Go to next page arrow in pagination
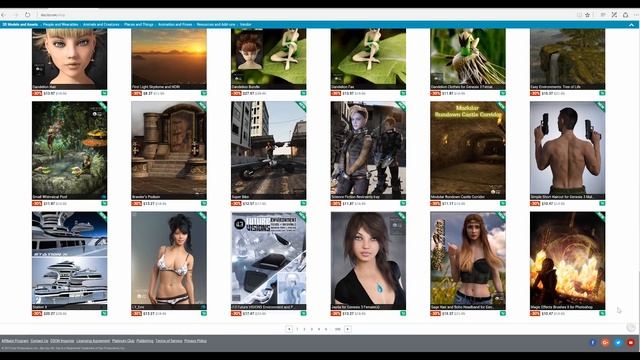 [x=348, y=329]
